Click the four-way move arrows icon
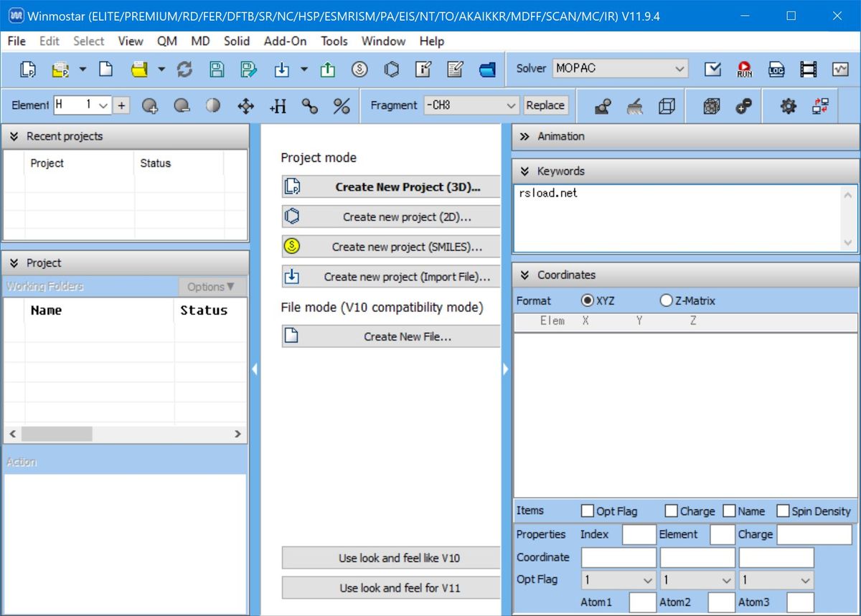The width and height of the screenshot is (861, 616). click(x=245, y=106)
